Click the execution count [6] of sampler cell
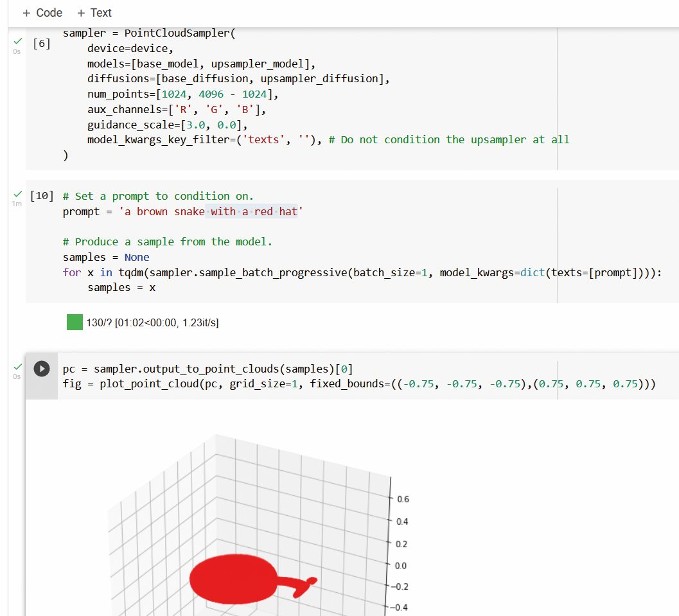 tap(42, 43)
